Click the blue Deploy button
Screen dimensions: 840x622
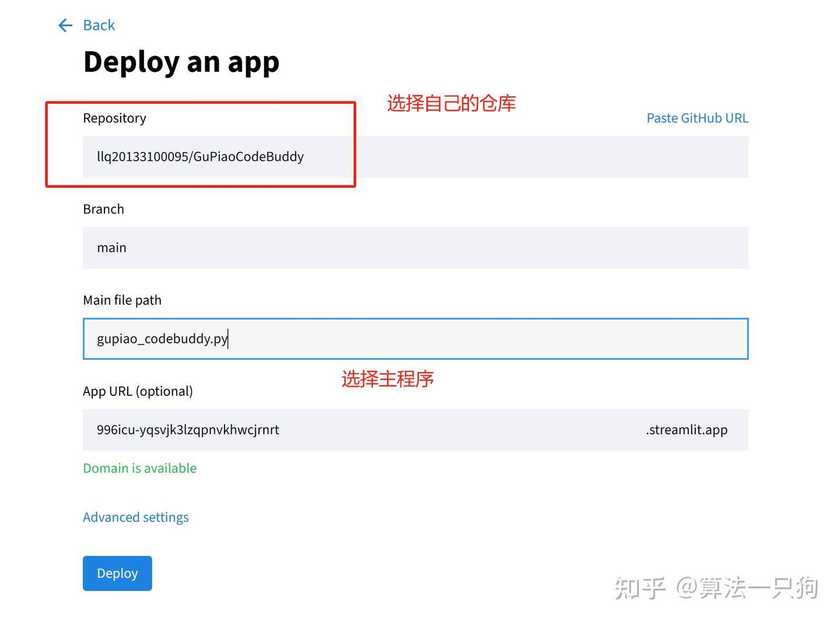(x=117, y=573)
